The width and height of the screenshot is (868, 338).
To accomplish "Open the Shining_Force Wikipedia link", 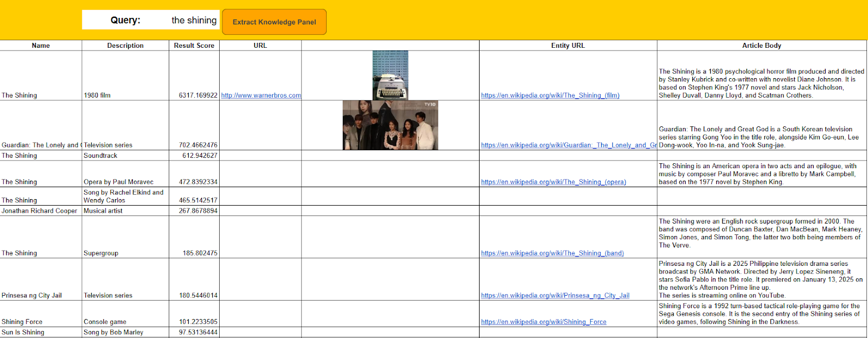I will coord(544,322).
